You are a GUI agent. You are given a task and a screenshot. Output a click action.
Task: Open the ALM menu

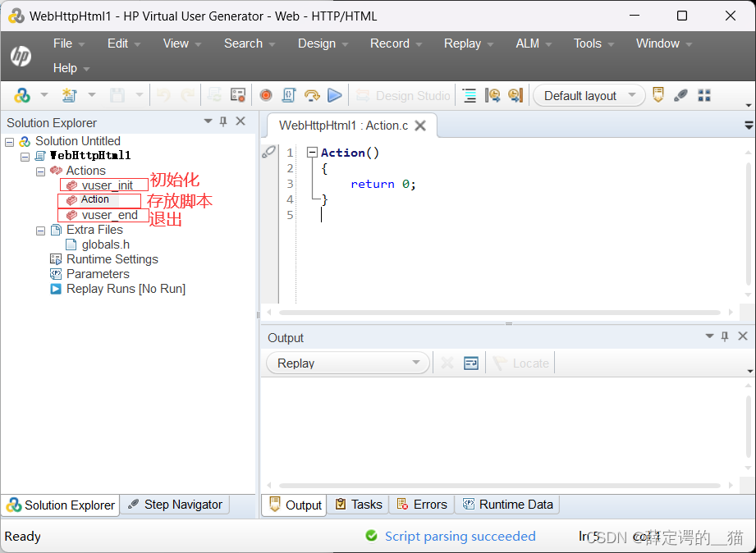(x=534, y=43)
